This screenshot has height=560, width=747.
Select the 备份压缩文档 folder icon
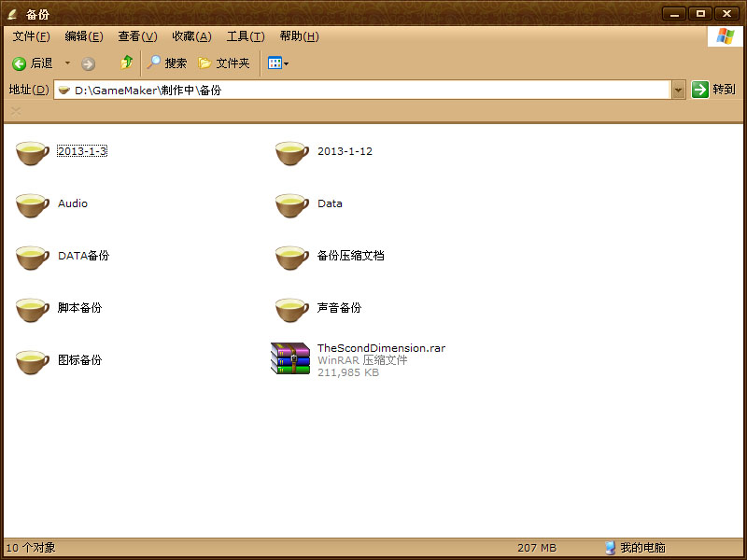pos(292,258)
